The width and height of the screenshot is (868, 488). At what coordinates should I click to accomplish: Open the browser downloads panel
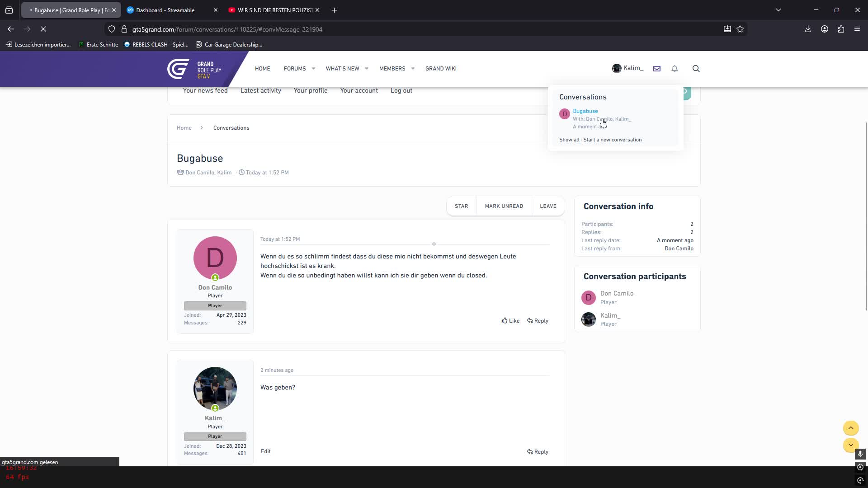click(x=808, y=29)
